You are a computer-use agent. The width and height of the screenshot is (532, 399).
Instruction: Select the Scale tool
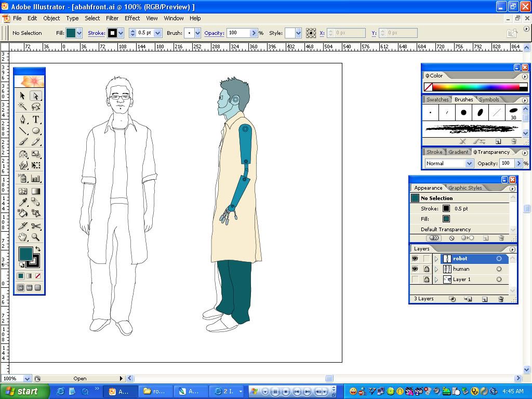pyautogui.click(x=36, y=154)
